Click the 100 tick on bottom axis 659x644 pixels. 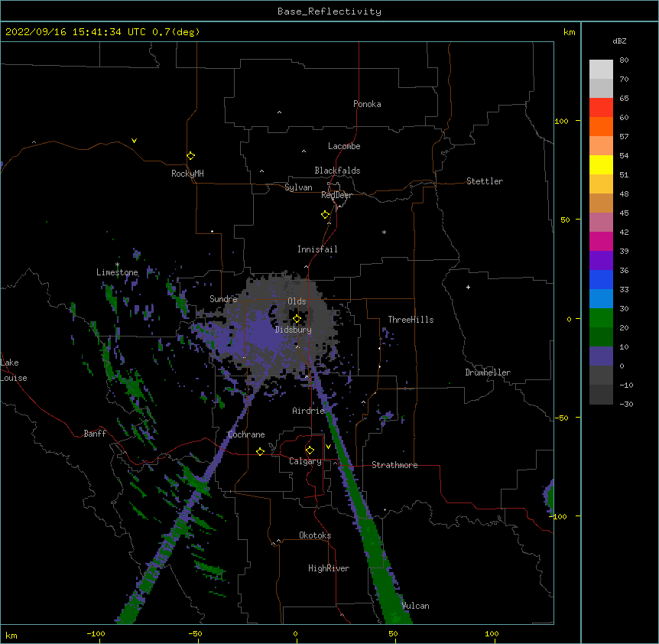tap(492, 633)
